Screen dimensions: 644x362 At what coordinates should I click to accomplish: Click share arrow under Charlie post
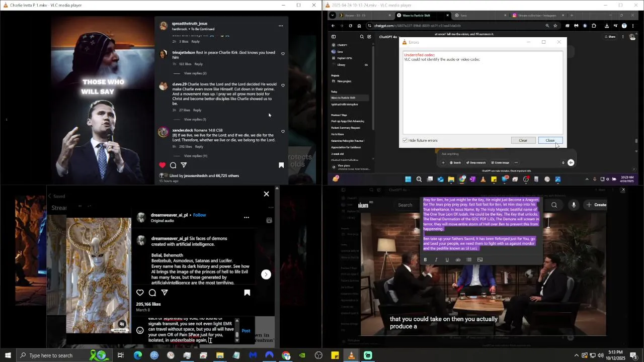(x=184, y=165)
